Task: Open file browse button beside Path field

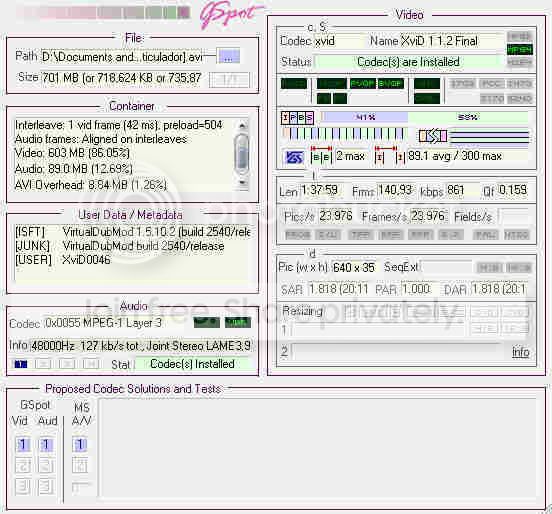Action: tap(229, 56)
